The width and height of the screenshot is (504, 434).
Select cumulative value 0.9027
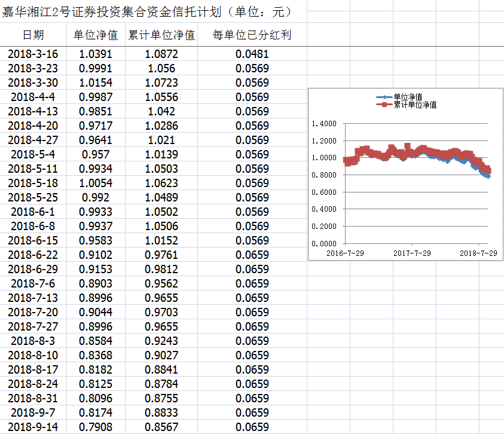(161, 355)
